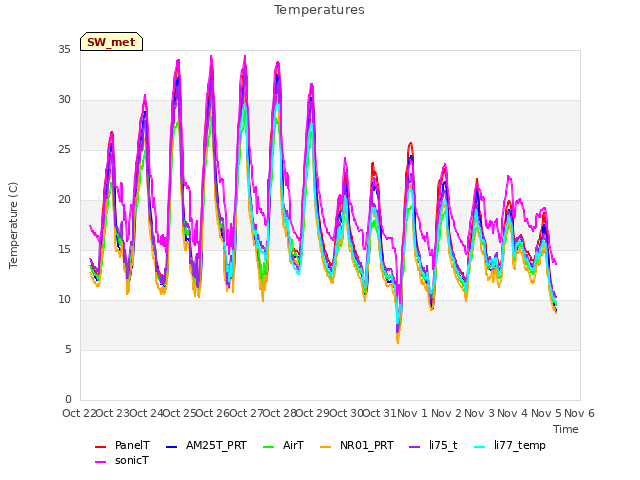Screen dimensions: 640x480
Task: Click the 15 y-axis value
Action: [64, 250]
